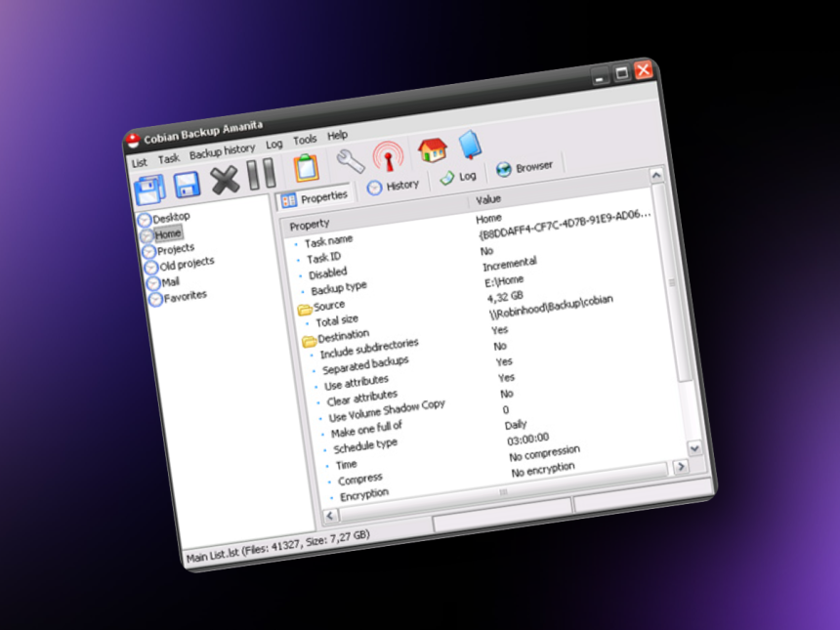This screenshot has height=630, width=840.
Task: Click the vertical scrollbar thumb
Action: [673, 283]
